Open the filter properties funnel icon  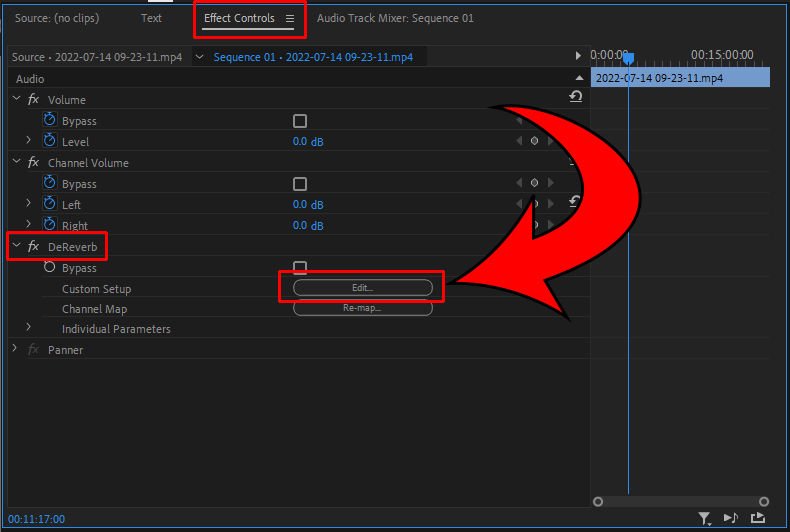[704, 518]
